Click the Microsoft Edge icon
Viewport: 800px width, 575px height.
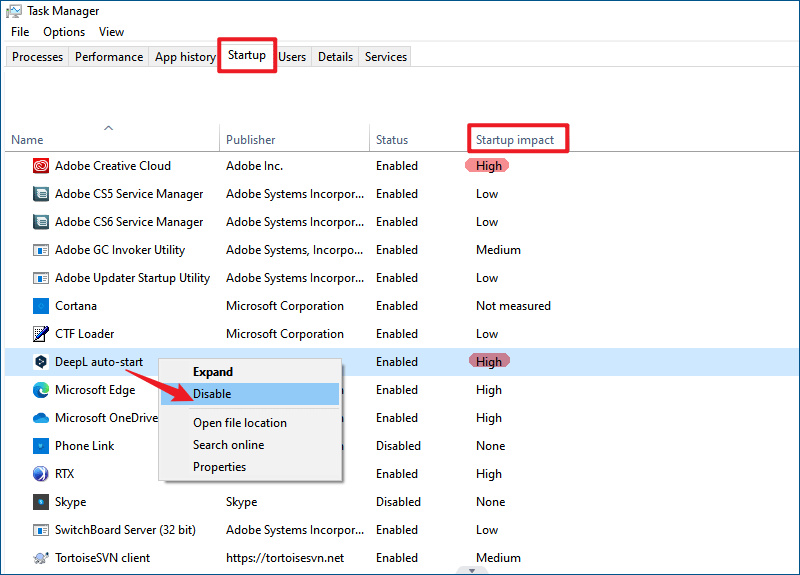pyautogui.click(x=41, y=390)
